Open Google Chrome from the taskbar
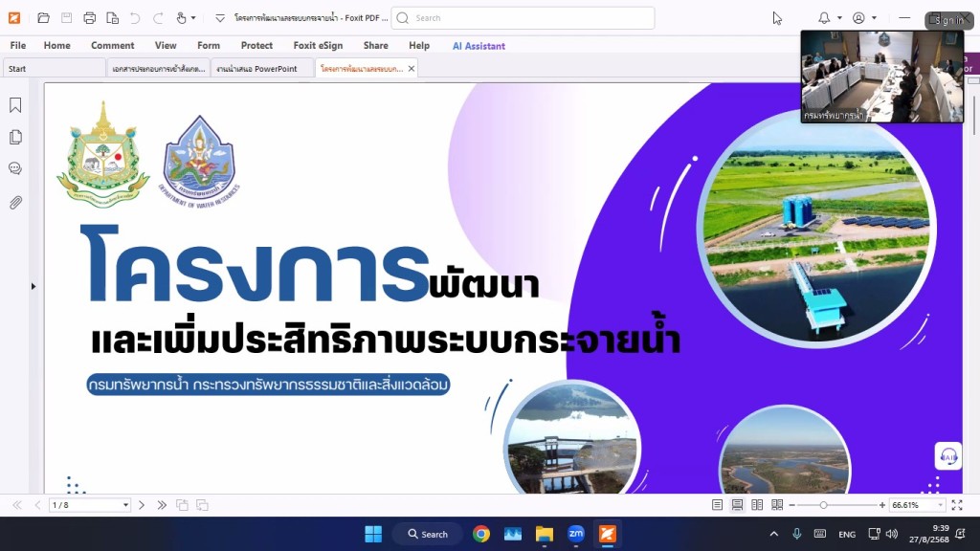Viewport: 980px width, 551px height. point(481,534)
